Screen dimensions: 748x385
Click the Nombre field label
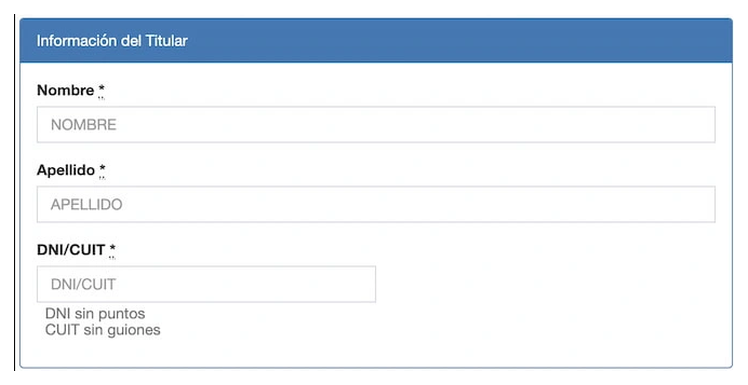[x=65, y=90]
